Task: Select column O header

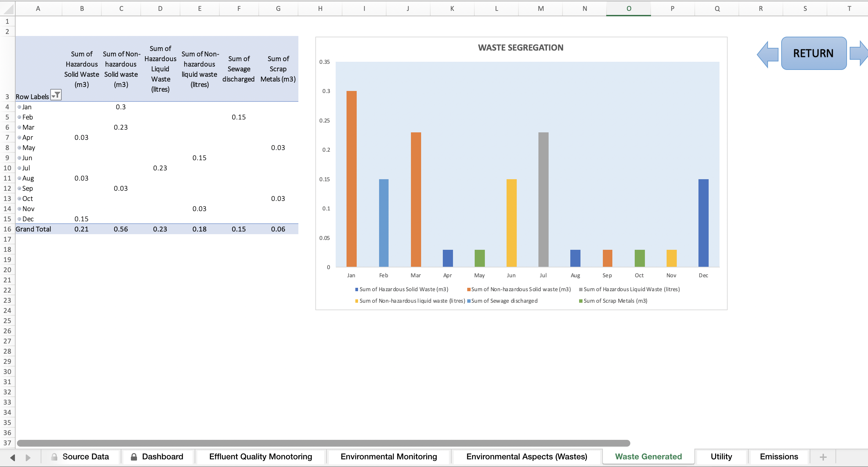Action: coord(629,9)
